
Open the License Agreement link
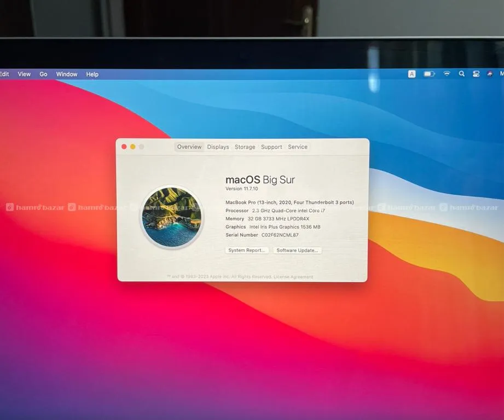293,277
